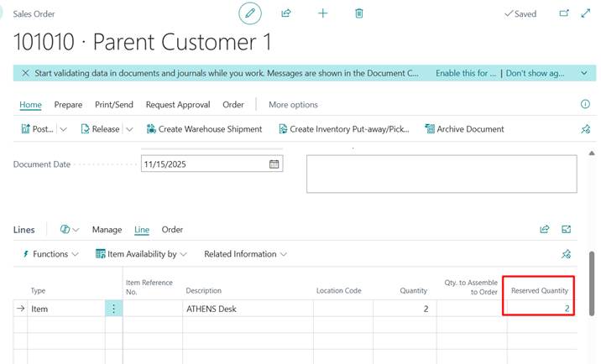Viewport: 601px width, 364px height.
Task: Open Item Availability by dropdown
Action: pos(141,254)
